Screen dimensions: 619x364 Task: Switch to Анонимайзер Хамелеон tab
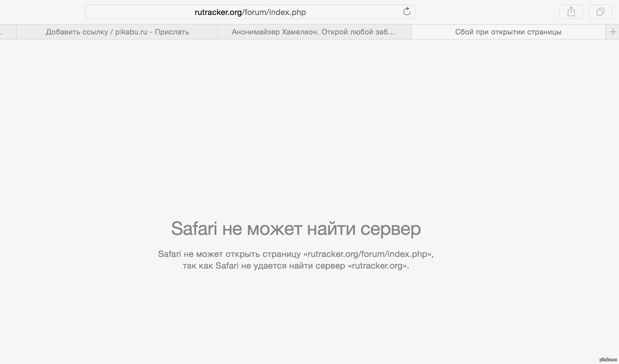click(315, 32)
